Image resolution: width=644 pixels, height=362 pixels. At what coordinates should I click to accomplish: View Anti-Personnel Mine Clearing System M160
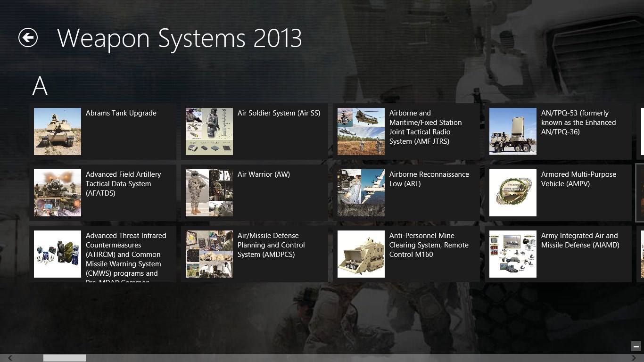407,254
